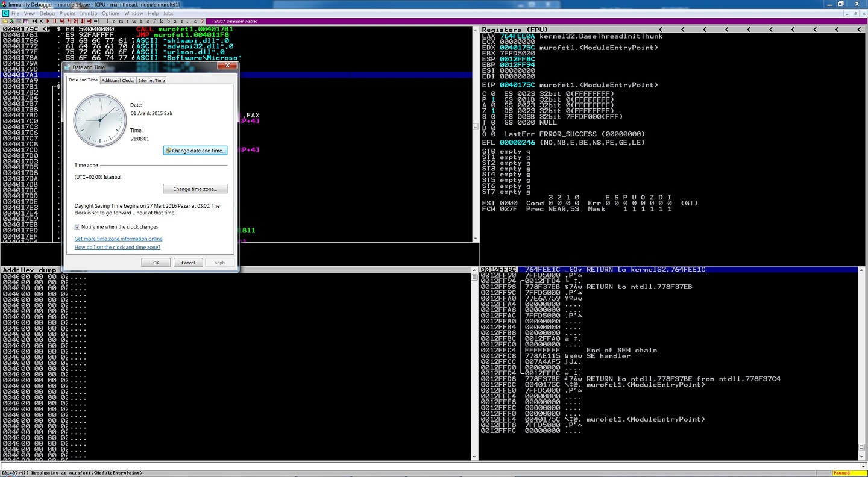Click the Run program (play) toolbar icon
The width and height of the screenshot is (868, 477).
pyautogui.click(x=48, y=21)
